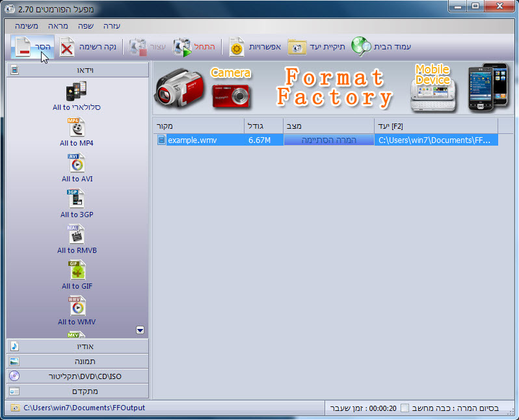Expand the תמונה (Picture) section
519x420 pixels.
77,361
